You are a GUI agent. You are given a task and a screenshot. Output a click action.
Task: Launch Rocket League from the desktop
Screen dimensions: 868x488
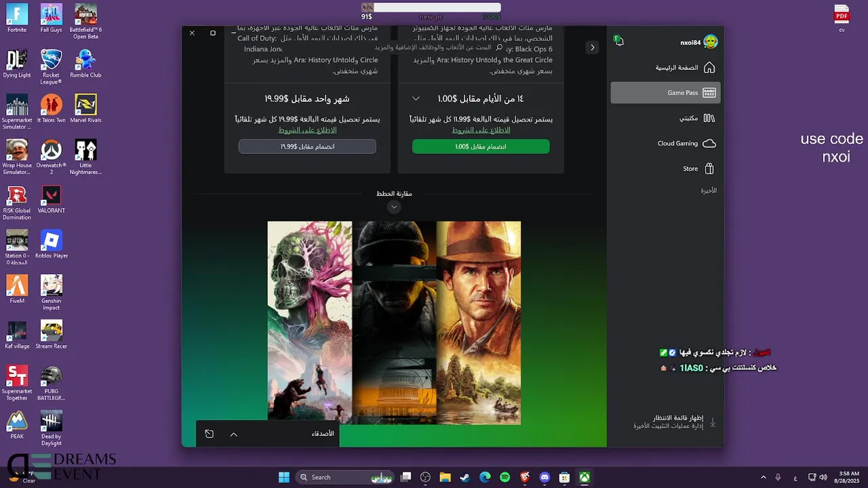[52, 66]
